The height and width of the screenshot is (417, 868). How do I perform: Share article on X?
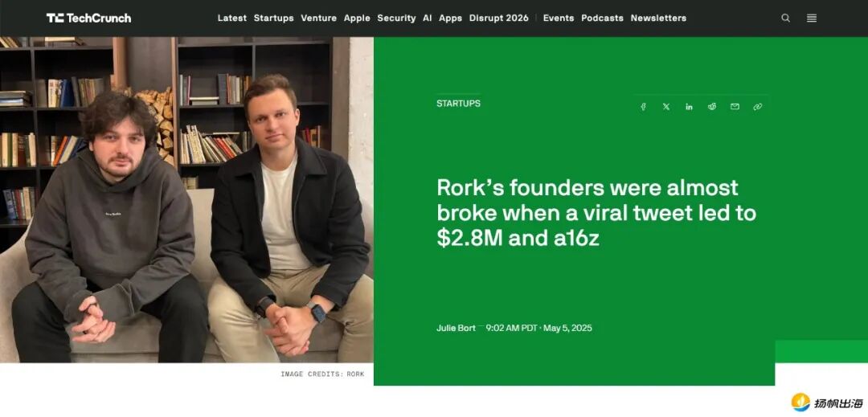(x=666, y=107)
